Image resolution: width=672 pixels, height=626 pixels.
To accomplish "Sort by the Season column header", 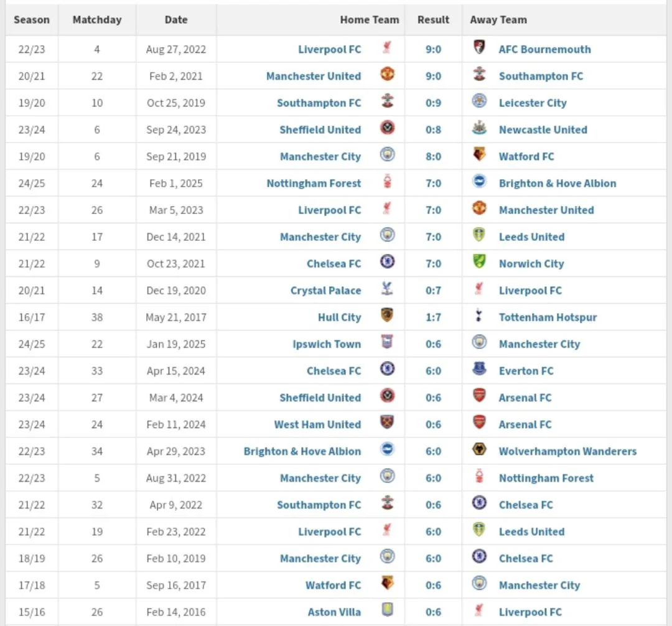I will (32, 20).
